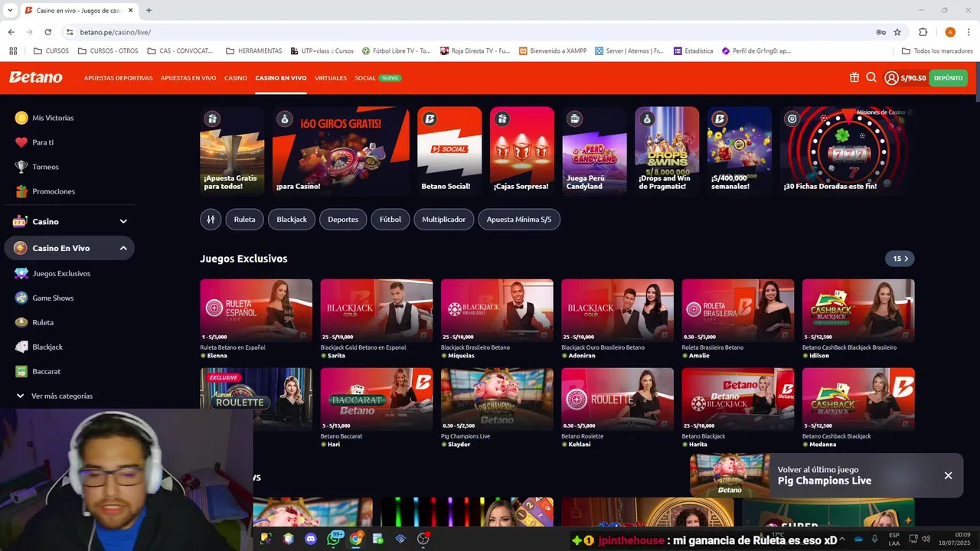Click the Blackjack cards sidebar icon

coord(21,347)
